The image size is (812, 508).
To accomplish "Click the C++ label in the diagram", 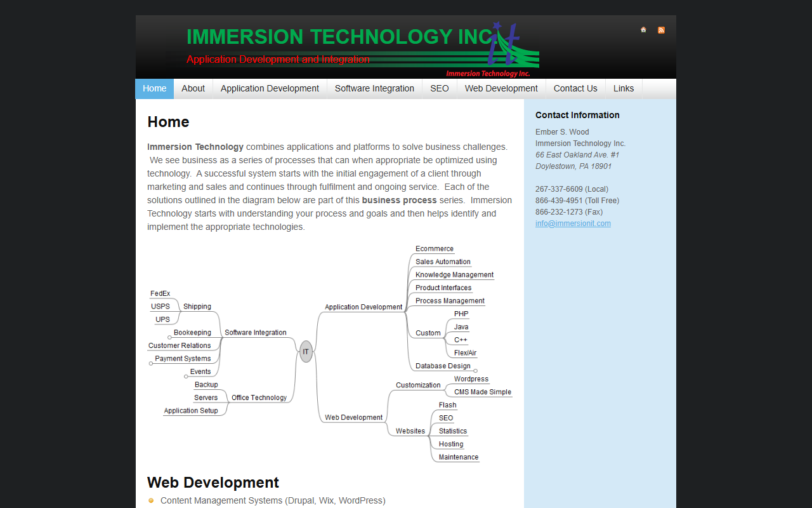I will coord(461,340).
